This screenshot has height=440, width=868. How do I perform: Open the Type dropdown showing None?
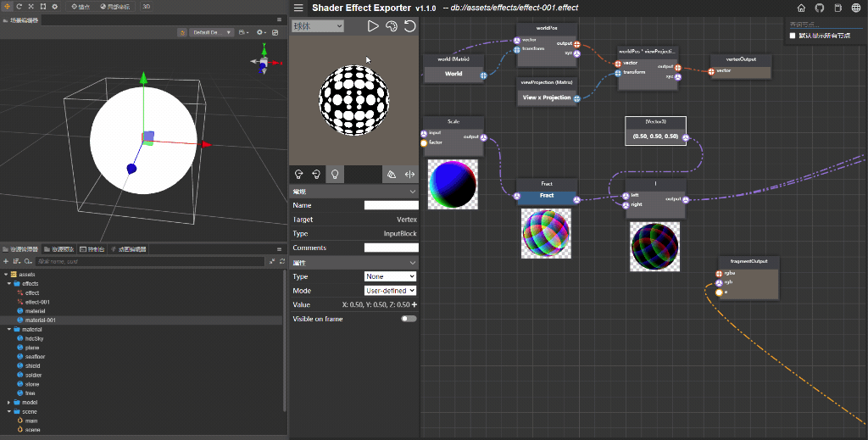[x=390, y=276]
